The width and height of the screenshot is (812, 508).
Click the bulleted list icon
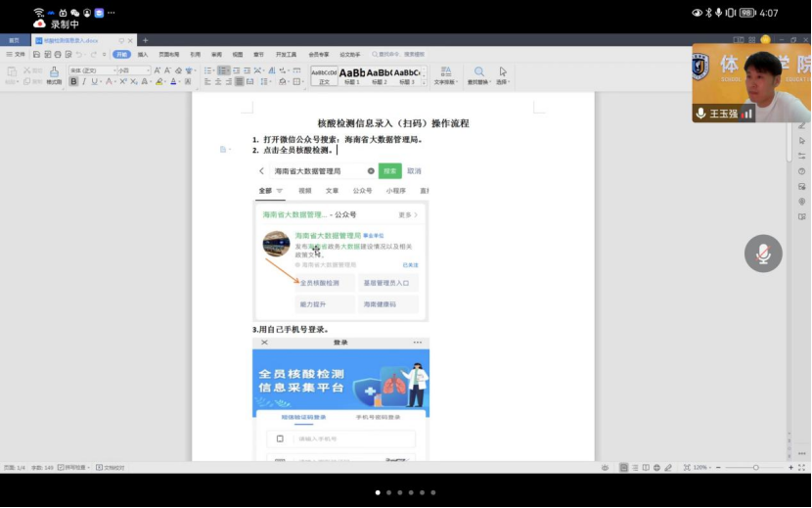[208, 70]
